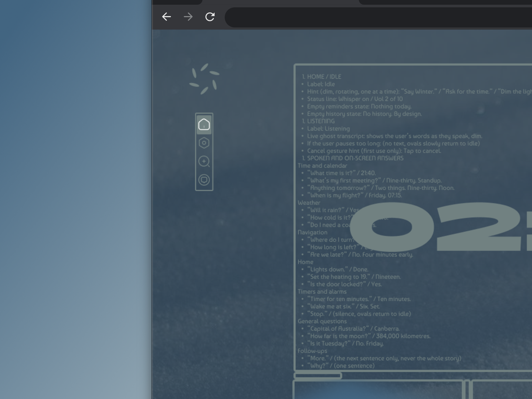The width and height of the screenshot is (532, 399).
Task: Click the narrow vertical divider between the bottom panels
Action: coord(467,389)
